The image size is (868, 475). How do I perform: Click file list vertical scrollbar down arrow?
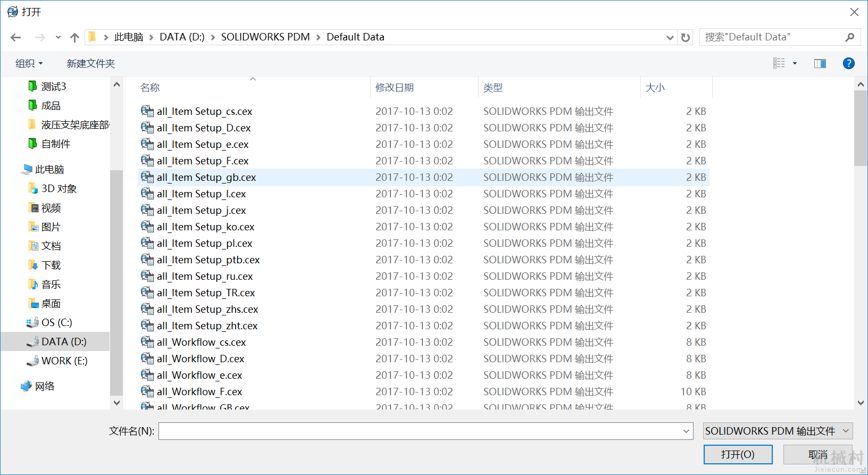point(861,403)
